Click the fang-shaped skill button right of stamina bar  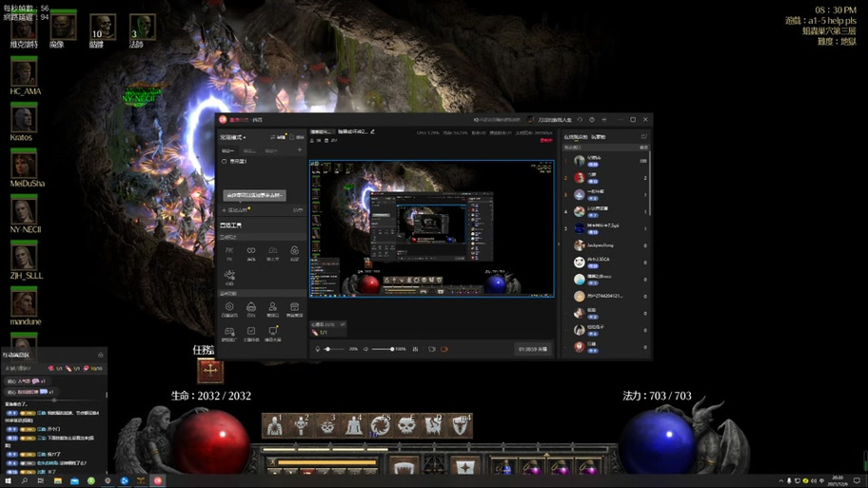pyautogui.click(x=404, y=467)
